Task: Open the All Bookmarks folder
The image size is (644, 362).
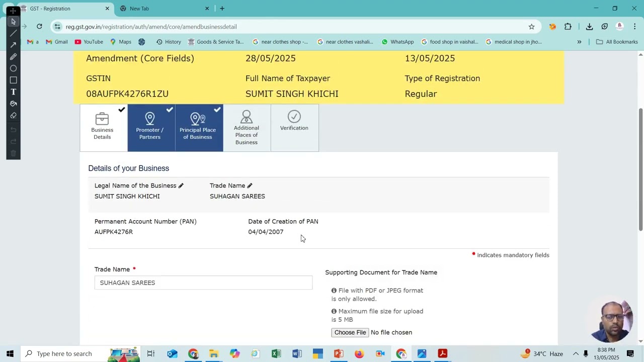Action: pyautogui.click(x=617, y=42)
